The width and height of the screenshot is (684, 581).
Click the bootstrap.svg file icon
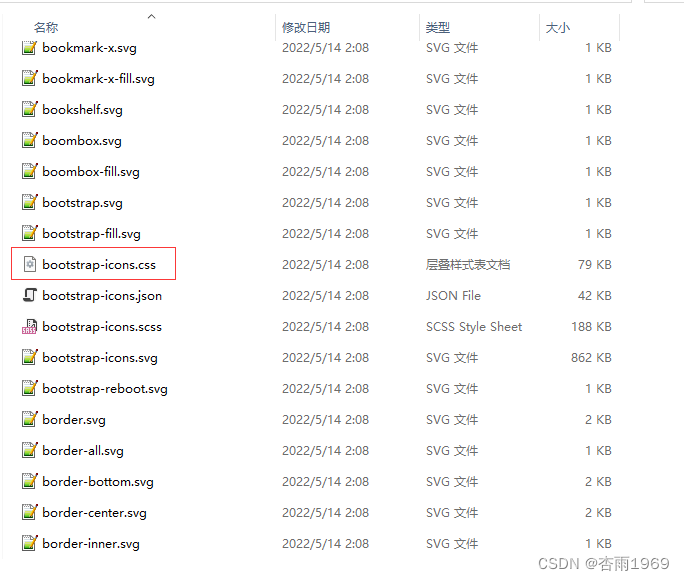[30, 202]
